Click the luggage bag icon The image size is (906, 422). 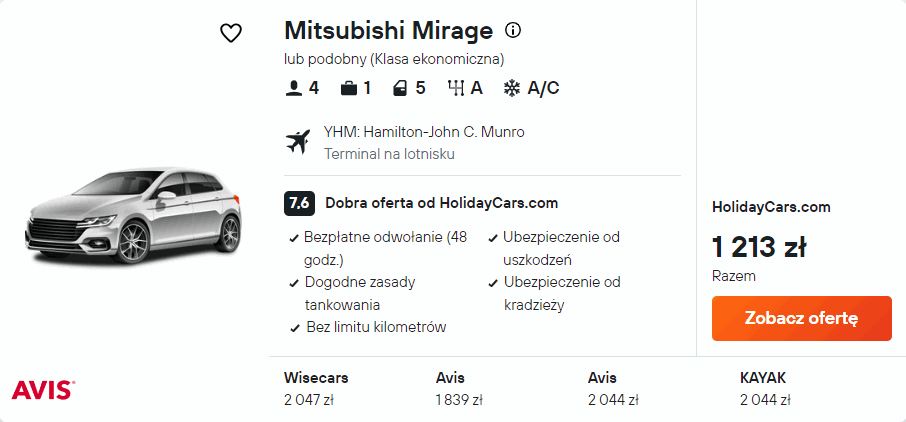(348, 88)
